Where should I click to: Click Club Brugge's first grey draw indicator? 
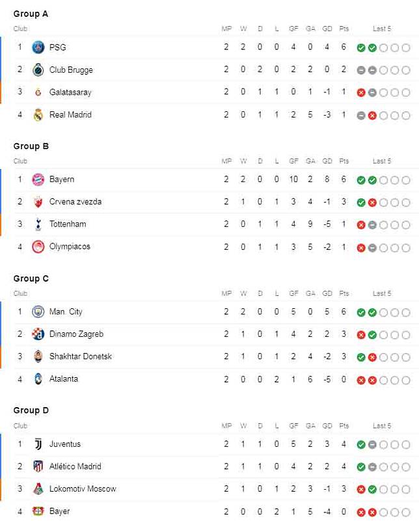pyautogui.click(x=360, y=70)
